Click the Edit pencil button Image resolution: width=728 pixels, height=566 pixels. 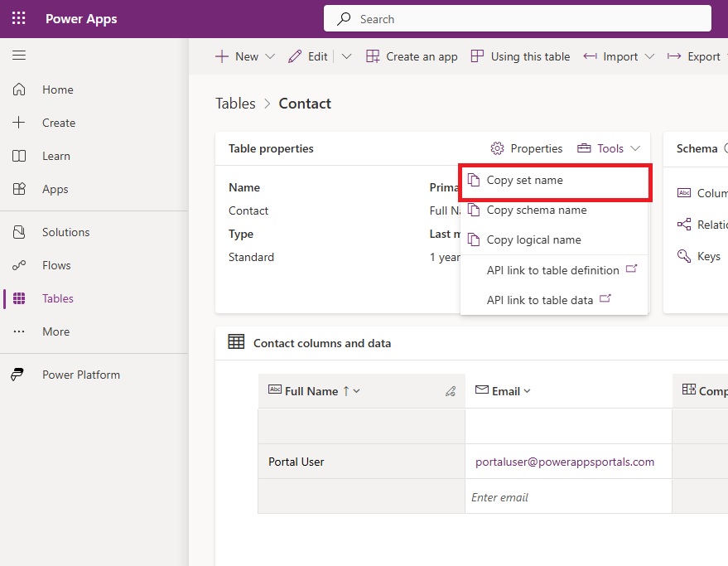click(308, 56)
